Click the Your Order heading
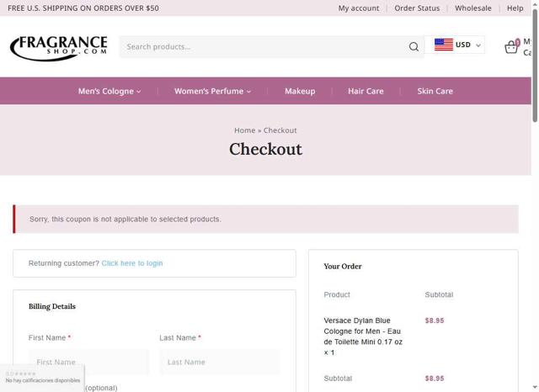 pyautogui.click(x=343, y=267)
